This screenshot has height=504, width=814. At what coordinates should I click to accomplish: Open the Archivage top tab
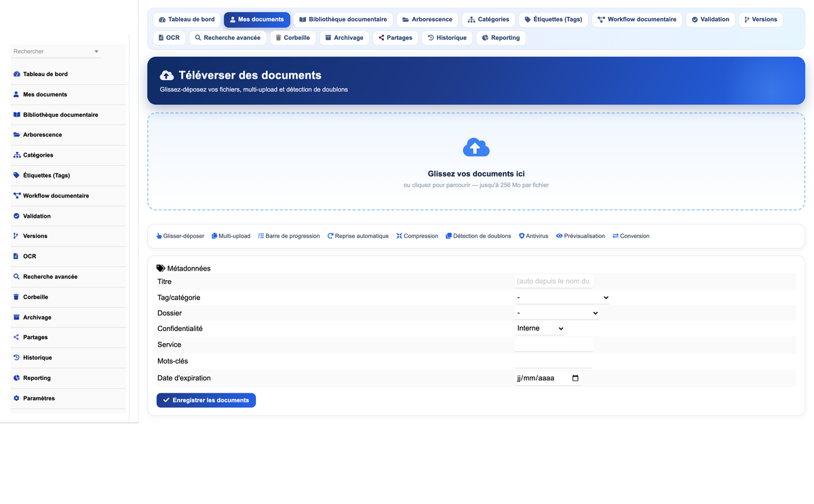click(345, 38)
